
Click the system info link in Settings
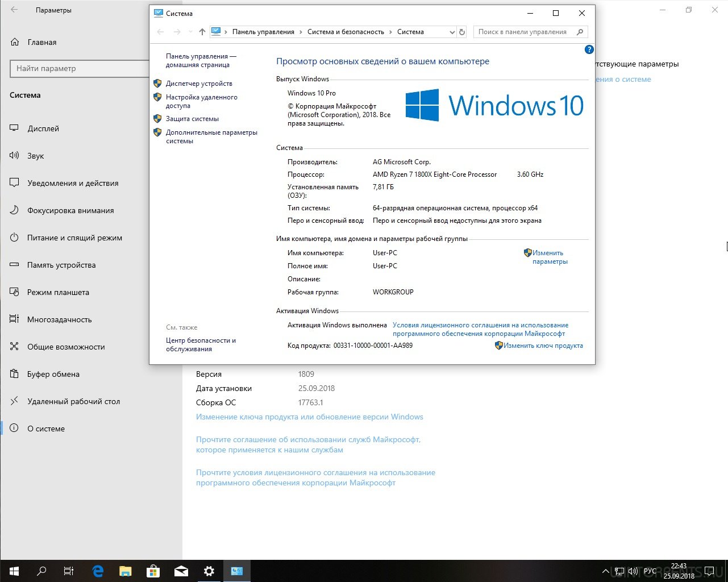(623, 79)
